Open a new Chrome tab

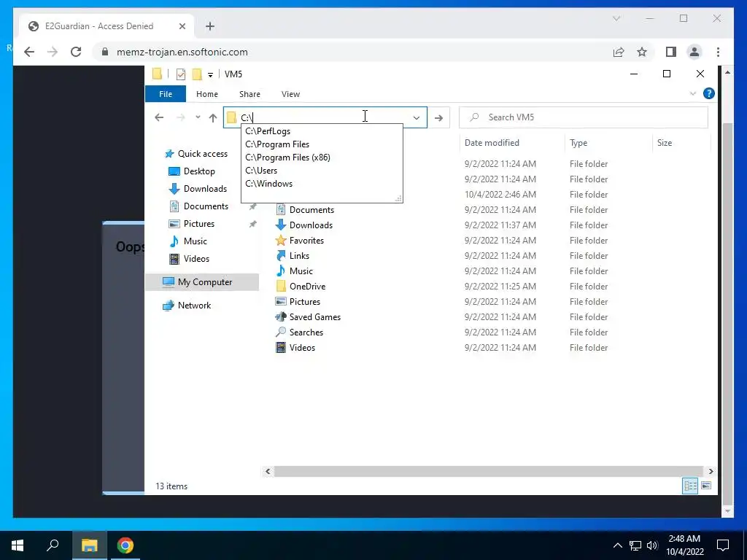[x=210, y=26]
